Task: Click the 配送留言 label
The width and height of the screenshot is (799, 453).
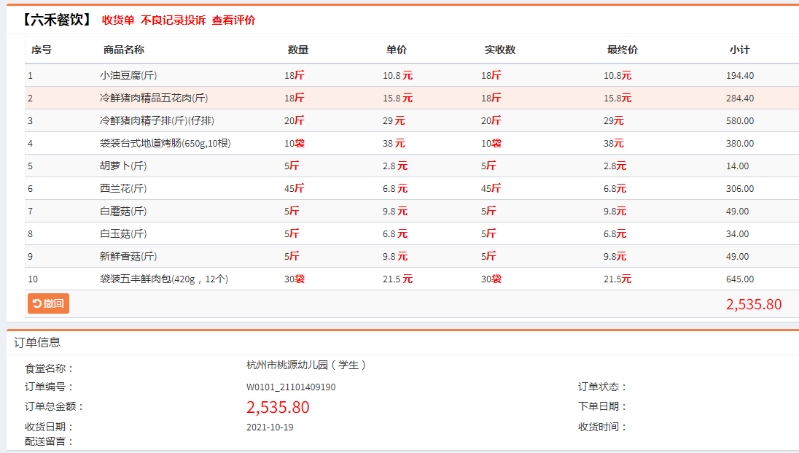Action: point(49,441)
